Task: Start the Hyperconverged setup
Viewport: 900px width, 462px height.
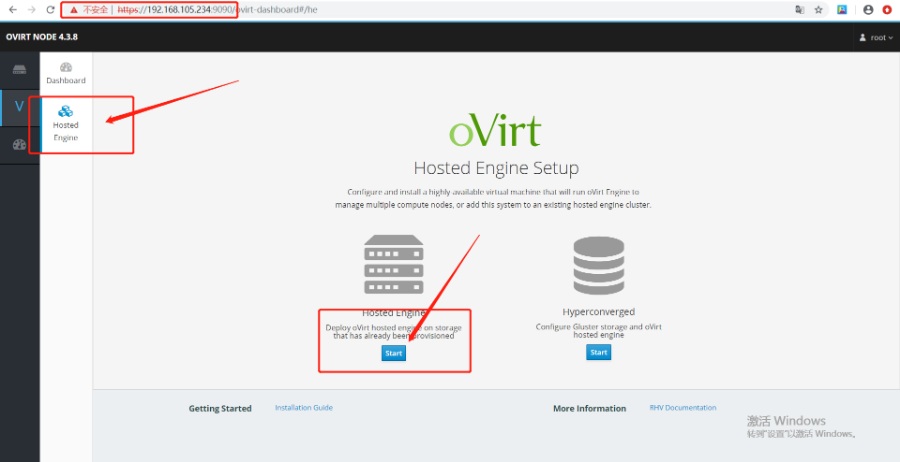Action: (x=599, y=352)
